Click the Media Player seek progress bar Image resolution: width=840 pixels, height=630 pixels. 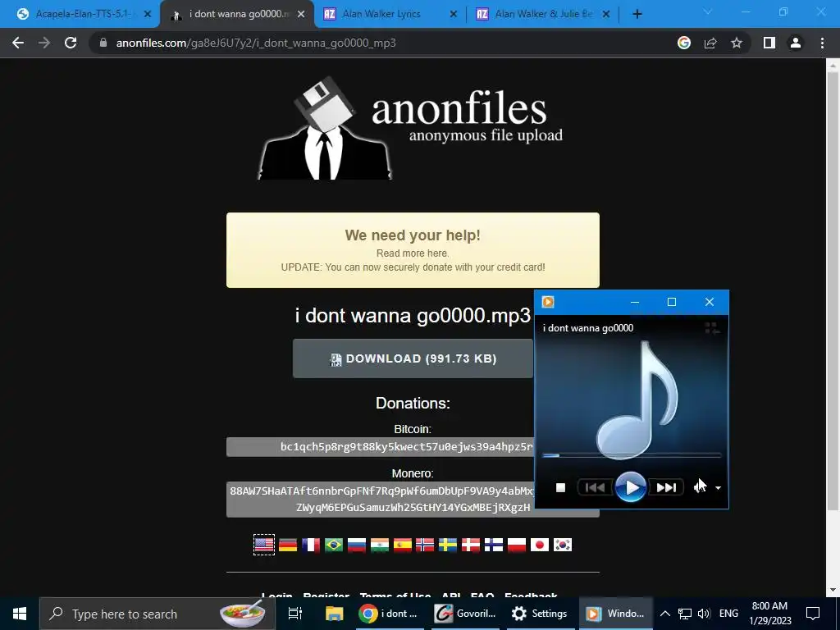[x=632, y=455]
